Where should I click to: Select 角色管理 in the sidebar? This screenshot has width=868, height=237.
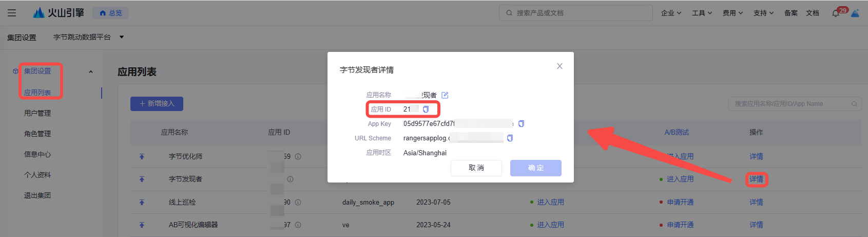pyautogui.click(x=37, y=134)
